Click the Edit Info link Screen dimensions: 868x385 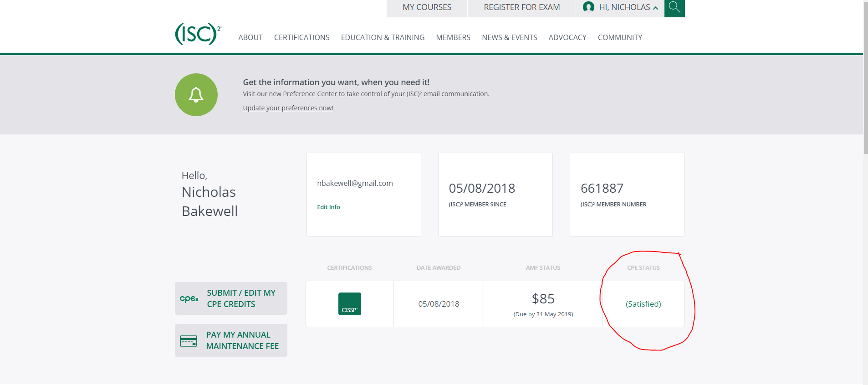pyautogui.click(x=328, y=207)
